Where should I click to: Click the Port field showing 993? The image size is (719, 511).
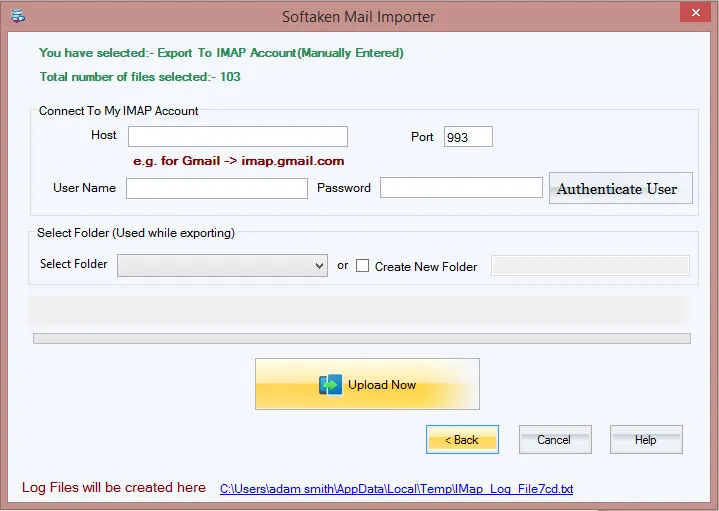(468, 137)
